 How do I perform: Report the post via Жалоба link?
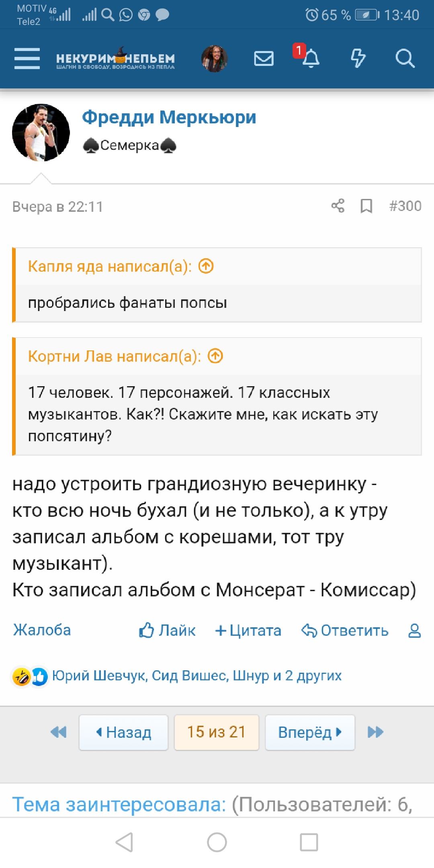[x=42, y=630]
